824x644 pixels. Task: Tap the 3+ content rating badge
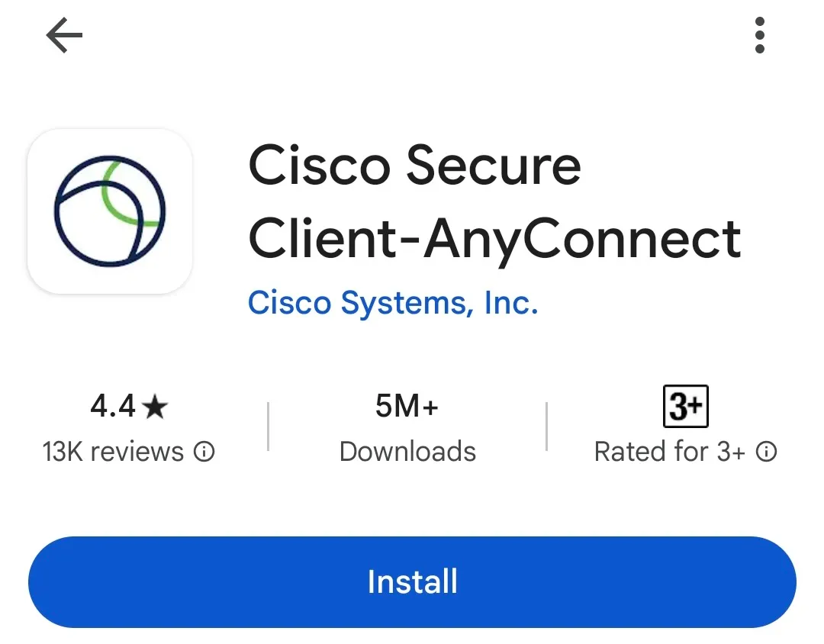coord(685,407)
